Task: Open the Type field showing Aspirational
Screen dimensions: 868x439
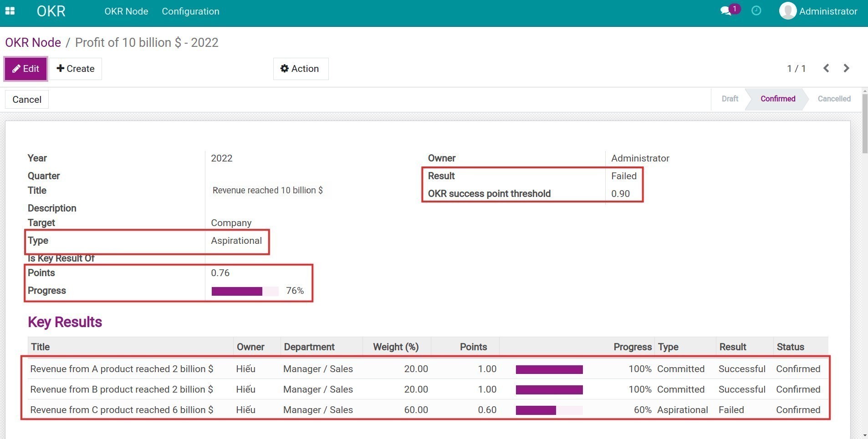Action: click(x=236, y=241)
